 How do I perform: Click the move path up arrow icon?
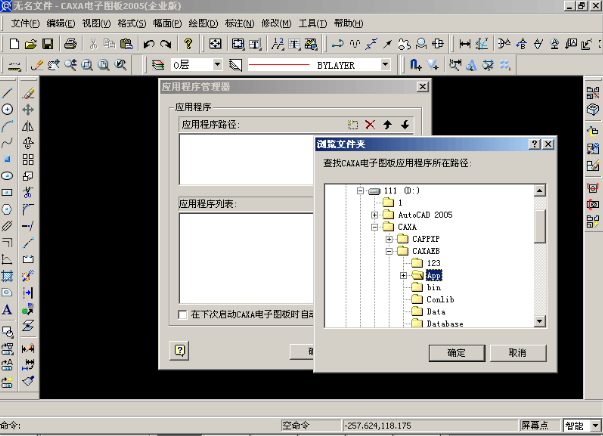click(387, 124)
